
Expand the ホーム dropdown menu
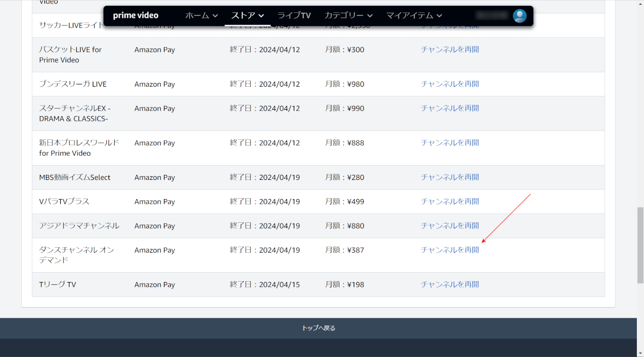[201, 16]
